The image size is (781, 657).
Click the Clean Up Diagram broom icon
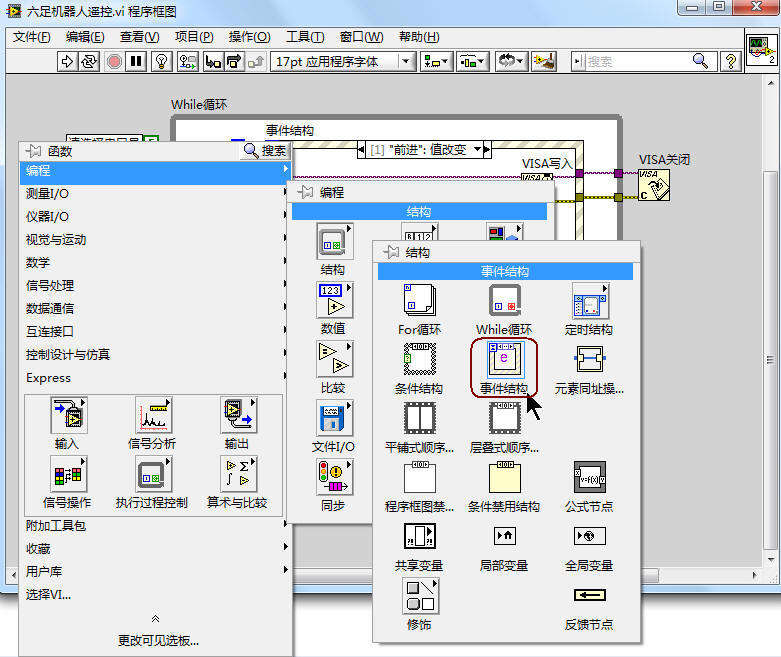(543, 61)
